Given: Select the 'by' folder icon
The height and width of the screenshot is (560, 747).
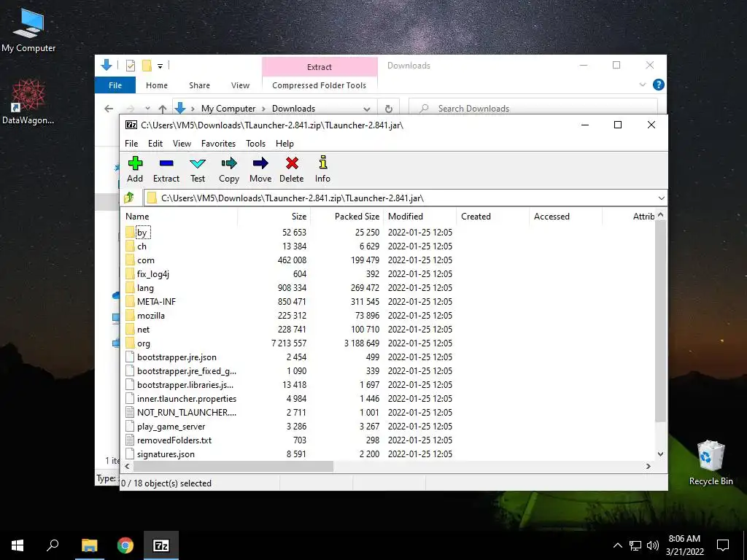Looking at the screenshot, I should pos(130,233).
